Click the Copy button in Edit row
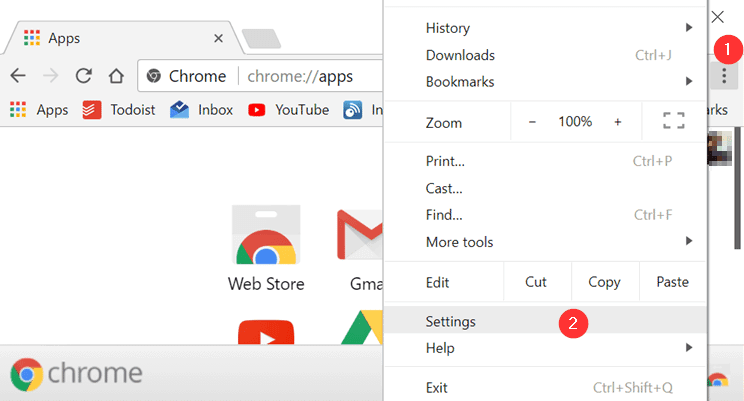Screen dimensions: 744x401 coord(604,282)
